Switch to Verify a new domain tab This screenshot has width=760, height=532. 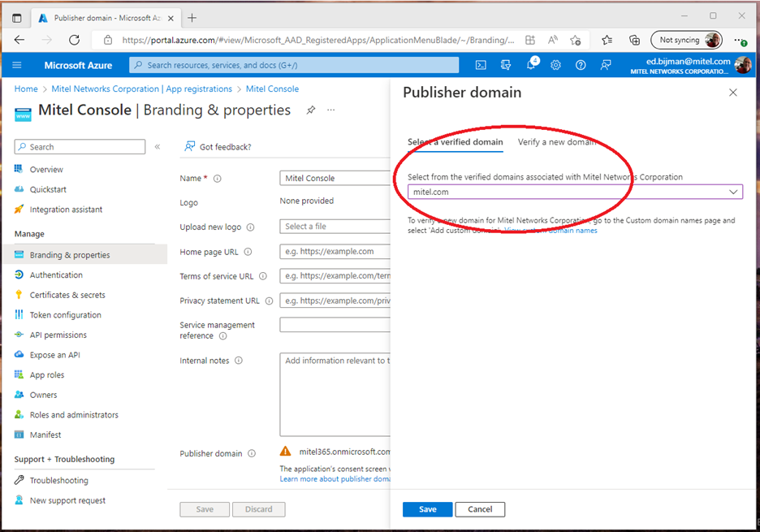point(556,142)
